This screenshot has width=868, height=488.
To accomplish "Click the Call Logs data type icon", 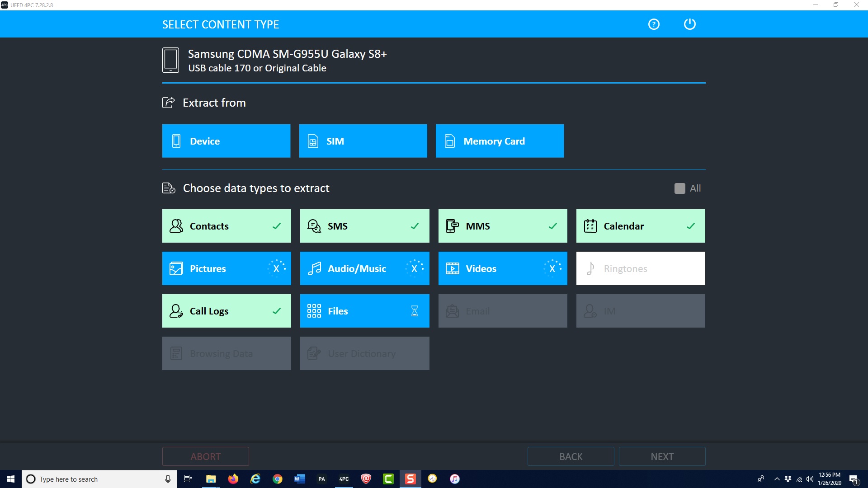I will coord(175,310).
